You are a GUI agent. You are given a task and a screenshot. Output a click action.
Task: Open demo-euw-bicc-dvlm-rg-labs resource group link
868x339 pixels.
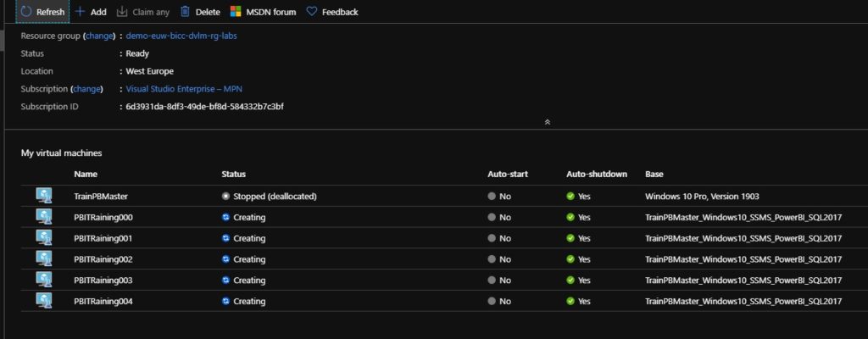(181, 36)
